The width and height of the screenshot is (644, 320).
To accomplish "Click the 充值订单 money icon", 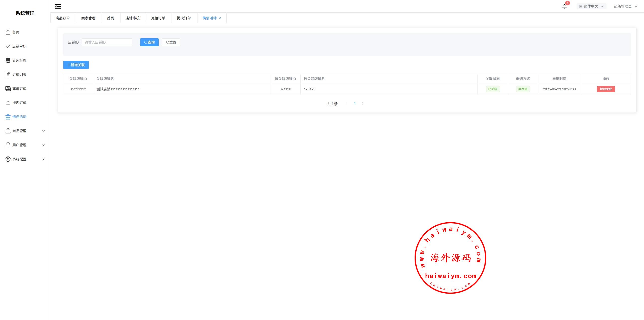I will pos(8,89).
